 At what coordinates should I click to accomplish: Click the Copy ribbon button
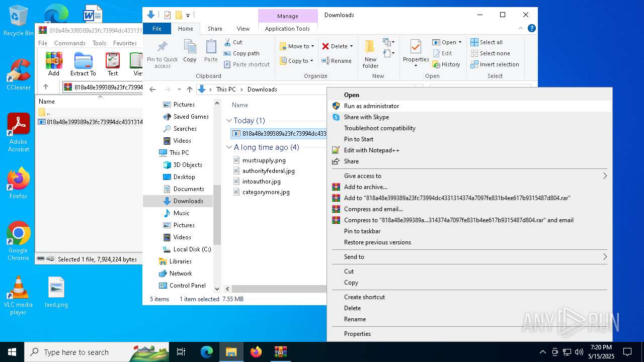tap(190, 51)
